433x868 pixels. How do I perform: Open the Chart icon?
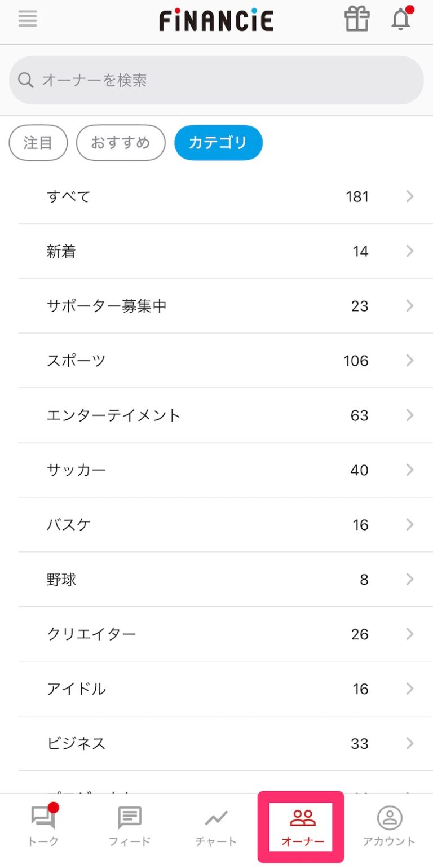click(216, 819)
